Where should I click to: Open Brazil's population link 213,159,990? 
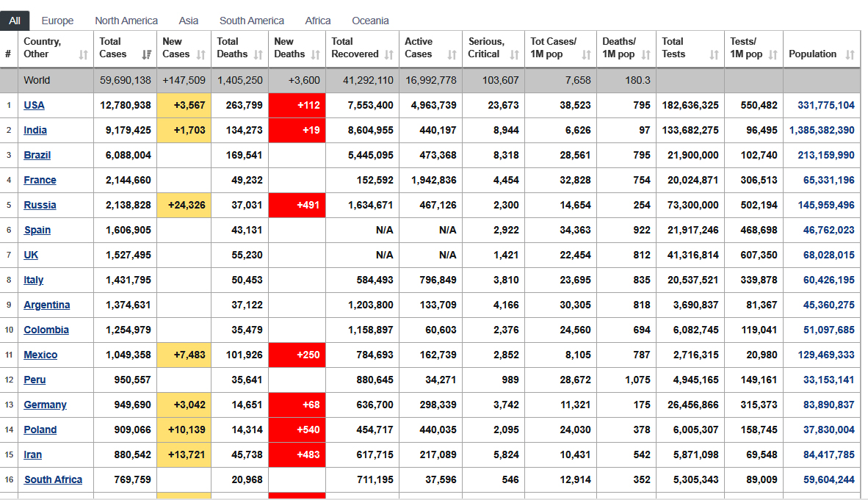coord(825,155)
